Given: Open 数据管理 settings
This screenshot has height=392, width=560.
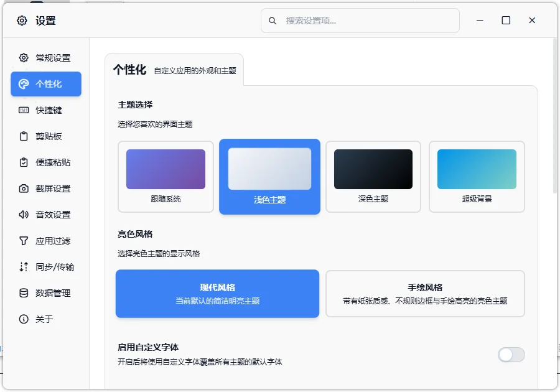Looking at the screenshot, I should (46, 292).
